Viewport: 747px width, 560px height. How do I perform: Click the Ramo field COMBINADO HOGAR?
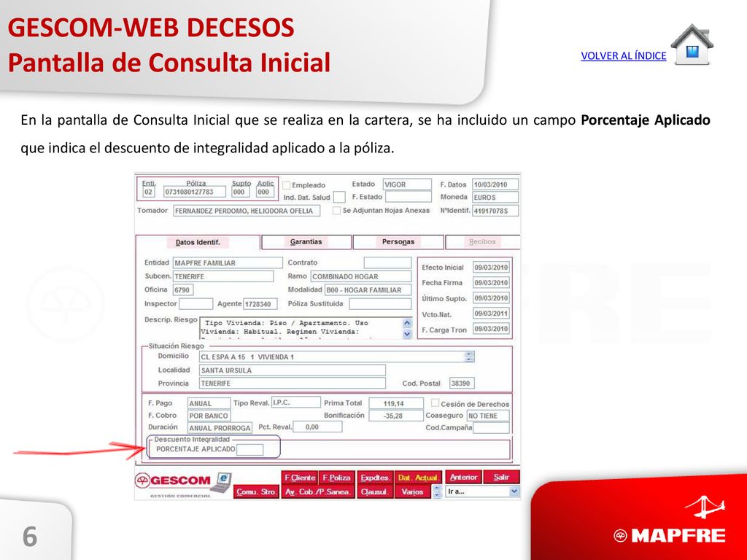tap(361, 276)
